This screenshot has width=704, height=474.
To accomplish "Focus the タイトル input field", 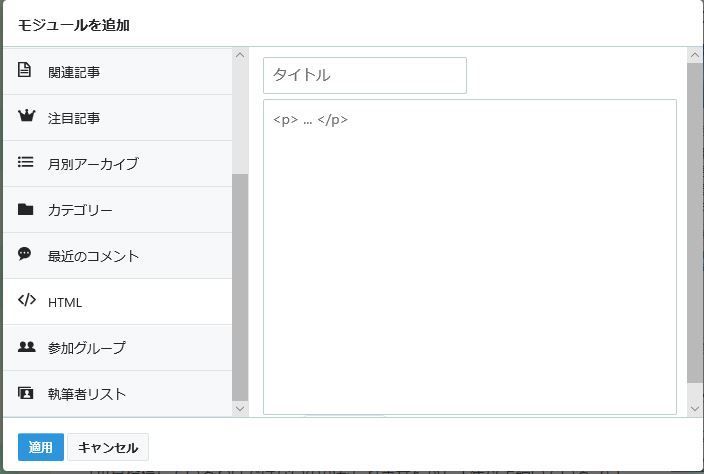I will pyautogui.click(x=365, y=75).
